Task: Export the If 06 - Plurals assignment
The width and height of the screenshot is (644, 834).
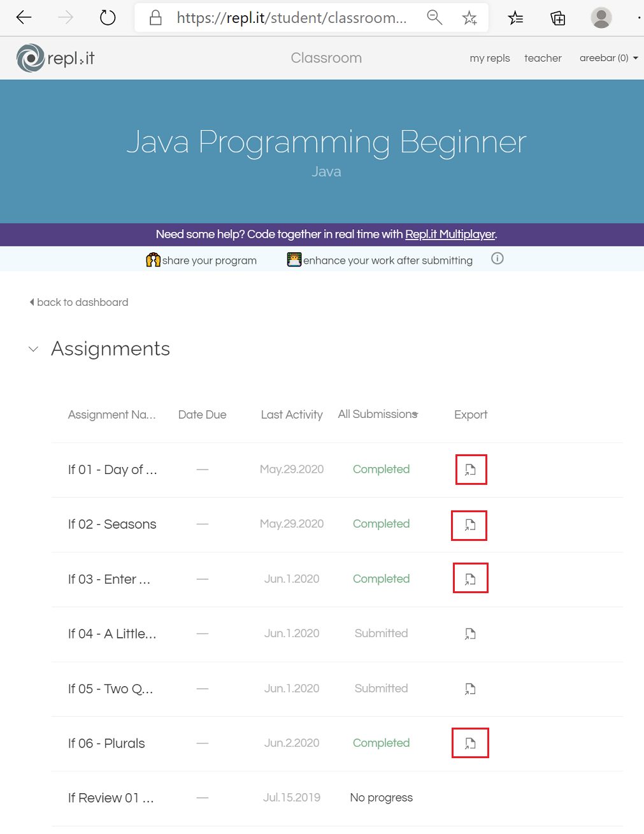Action: [x=470, y=743]
